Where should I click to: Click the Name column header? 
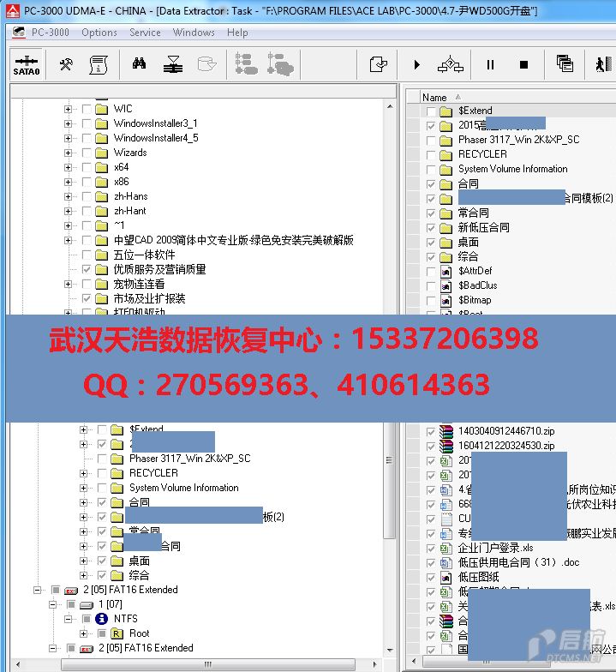coord(435,98)
